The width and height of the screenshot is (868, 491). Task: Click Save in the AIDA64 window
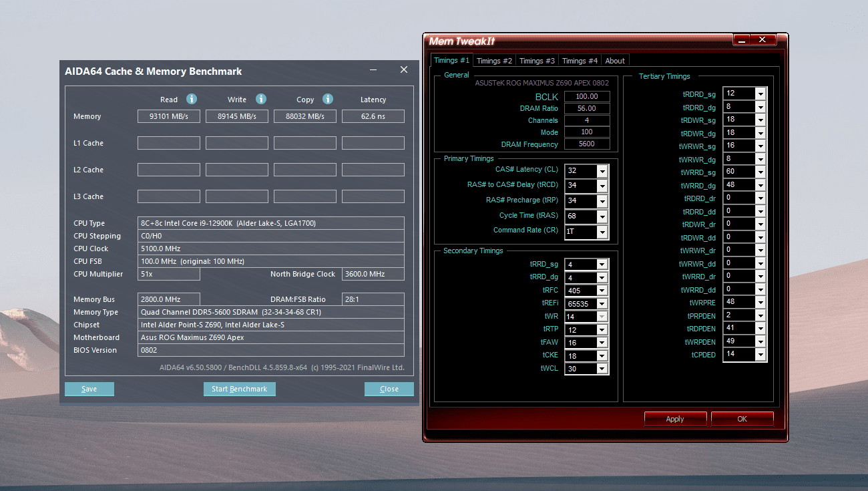[x=89, y=389]
